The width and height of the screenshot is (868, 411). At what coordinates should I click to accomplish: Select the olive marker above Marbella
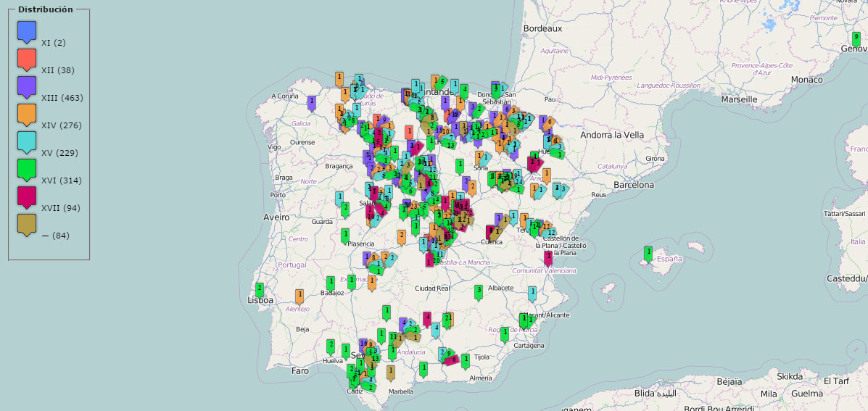point(390,372)
